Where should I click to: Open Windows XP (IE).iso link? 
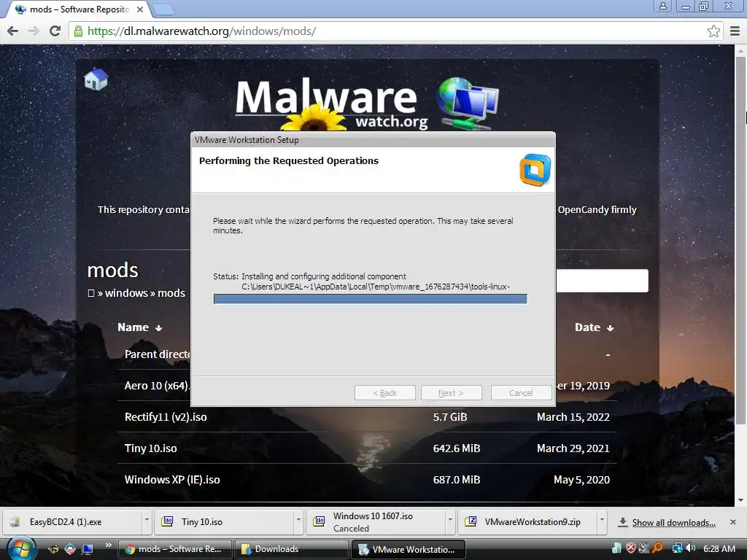pyautogui.click(x=172, y=480)
